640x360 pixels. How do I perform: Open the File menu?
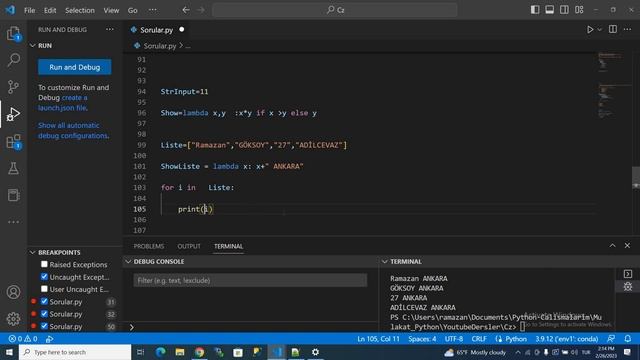click(29, 10)
